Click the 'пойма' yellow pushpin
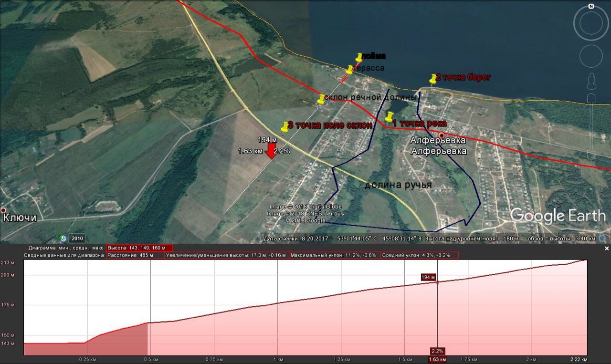This screenshot has height=364, width=611. pyautogui.click(x=359, y=58)
